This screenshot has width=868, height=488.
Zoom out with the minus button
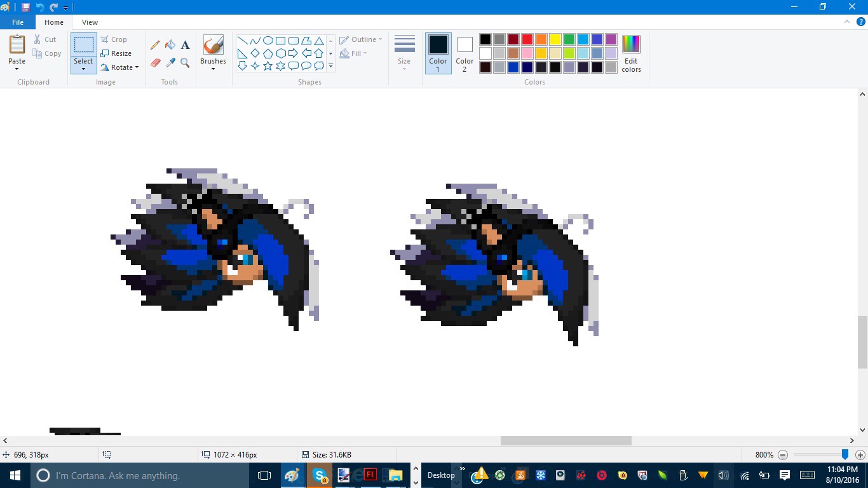pyautogui.click(x=783, y=455)
